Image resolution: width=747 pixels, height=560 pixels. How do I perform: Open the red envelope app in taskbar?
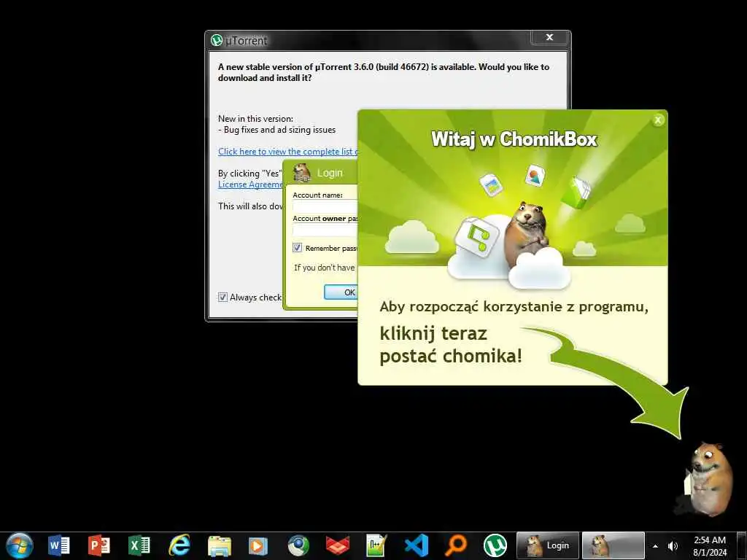tap(337, 545)
